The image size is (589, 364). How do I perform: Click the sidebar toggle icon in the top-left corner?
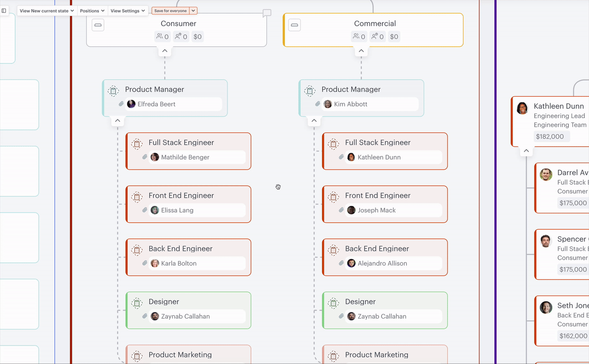pos(5,11)
